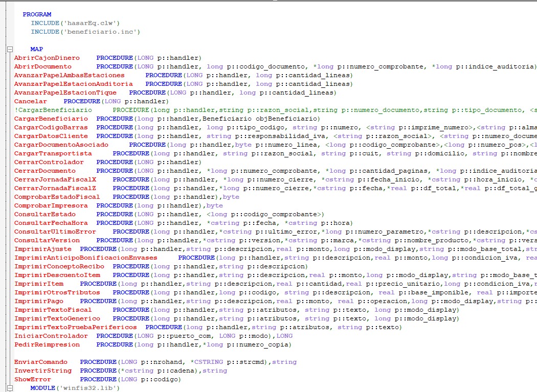Click the Cancelar procedure name
Image resolution: width=537 pixels, height=392 pixels.
(30, 101)
